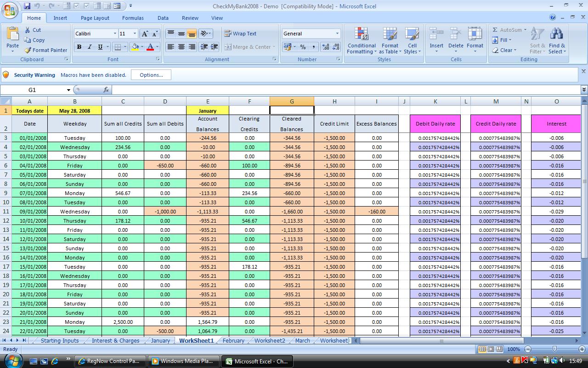The height and width of the screenshot is (368, 588).
Task: Toggle bold formatting
Action: coord(79,47)
